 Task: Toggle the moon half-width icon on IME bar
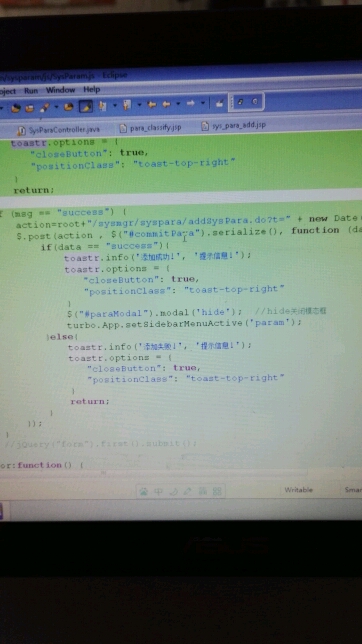[173, 491]
